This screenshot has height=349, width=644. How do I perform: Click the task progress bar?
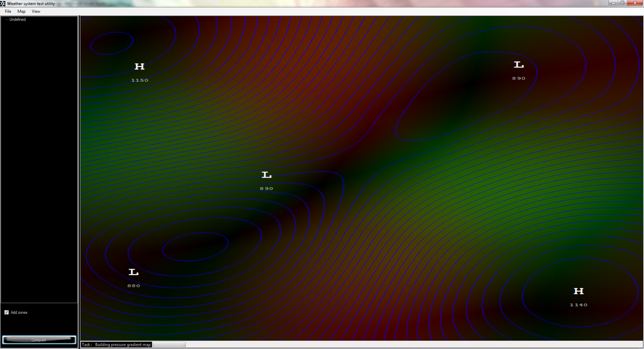point(169,344)
